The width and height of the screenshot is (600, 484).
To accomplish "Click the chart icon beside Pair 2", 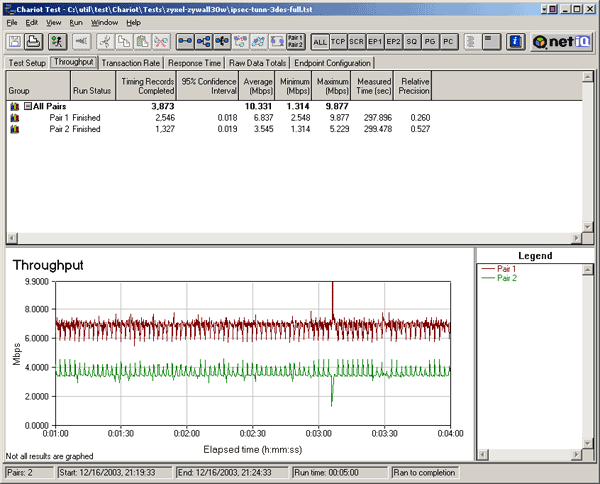I will pos(15,128).
